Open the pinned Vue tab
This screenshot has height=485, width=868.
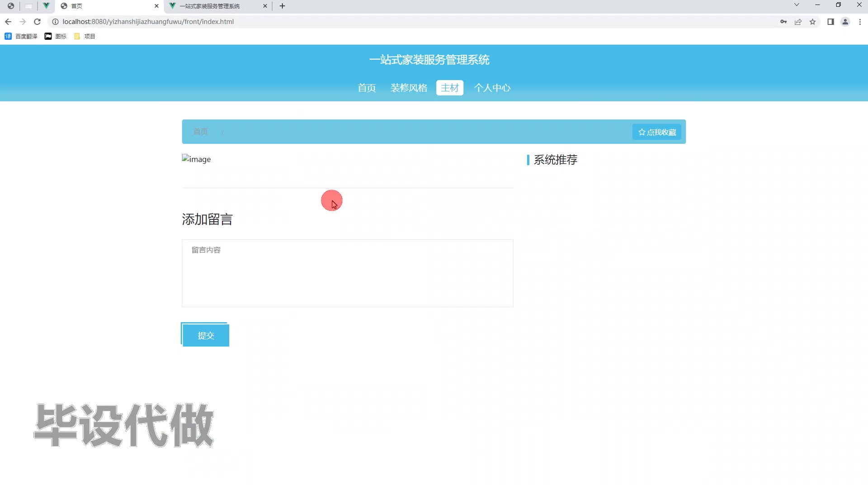(46, 6)
